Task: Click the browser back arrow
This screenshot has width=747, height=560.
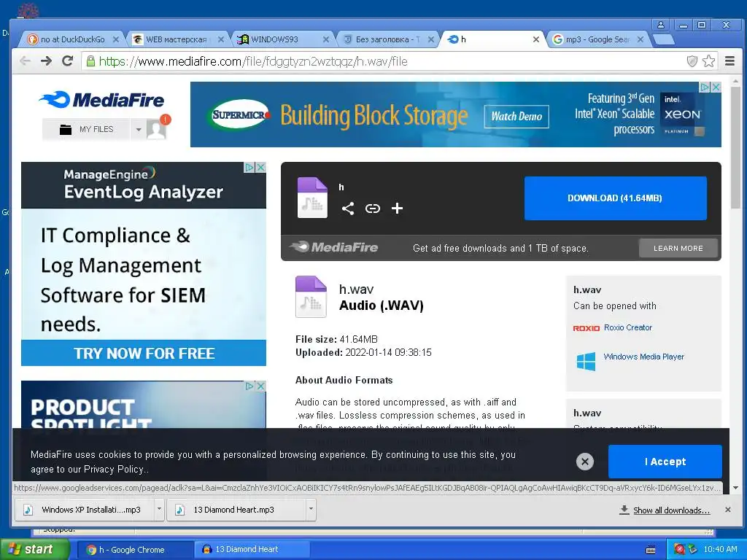Action: point(26,61)
